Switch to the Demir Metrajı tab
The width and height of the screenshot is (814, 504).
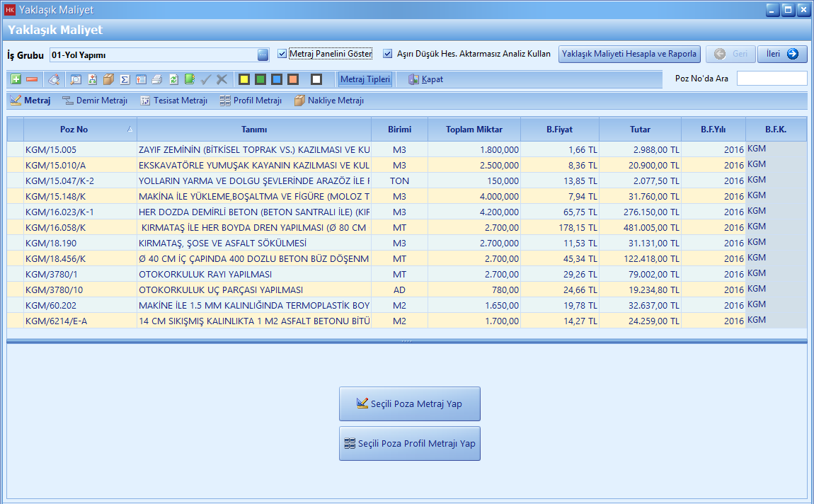95,101
